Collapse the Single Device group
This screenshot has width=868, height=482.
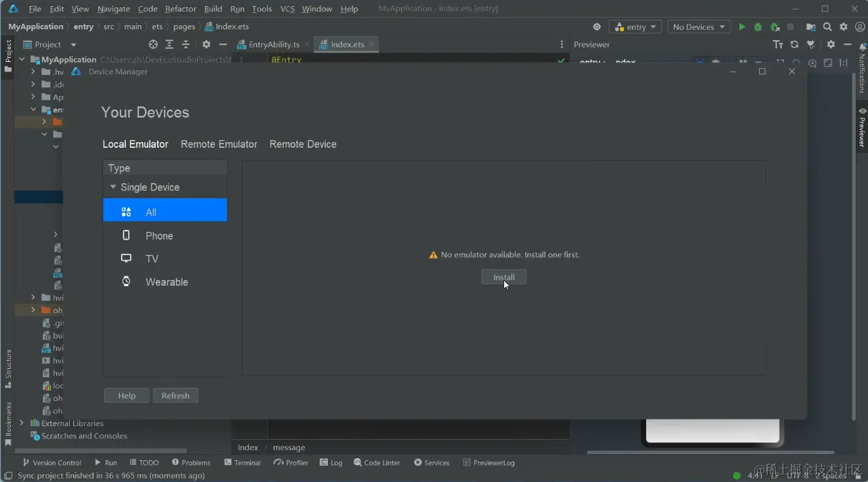(x=113, y=187)
